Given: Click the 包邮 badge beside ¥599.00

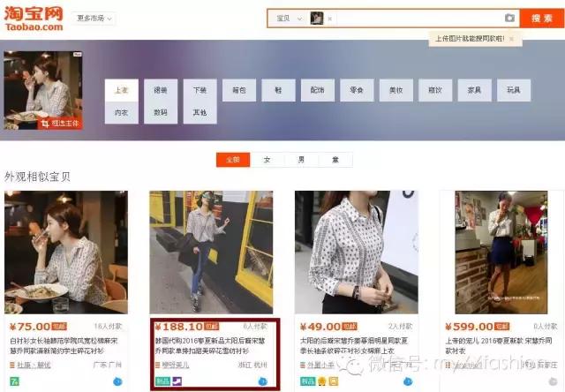Looking at the screenshot, I should point(502,327).
